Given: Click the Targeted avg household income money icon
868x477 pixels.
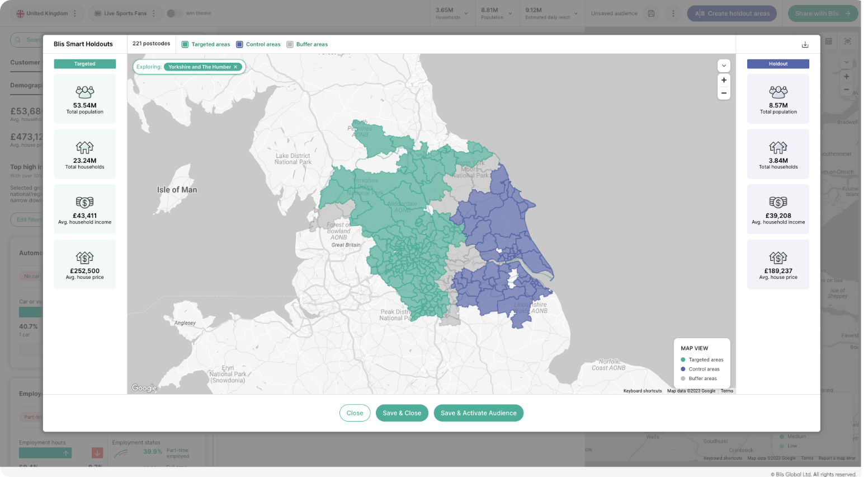Looking at the screenshot, I should pos(85,202).
